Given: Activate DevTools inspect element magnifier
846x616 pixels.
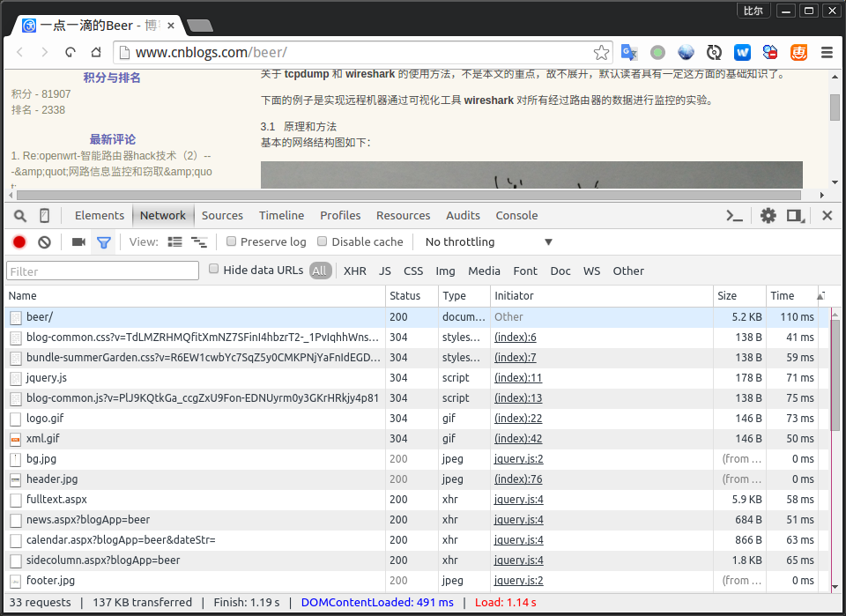Looking at the screenshot, I should (20, 216).
